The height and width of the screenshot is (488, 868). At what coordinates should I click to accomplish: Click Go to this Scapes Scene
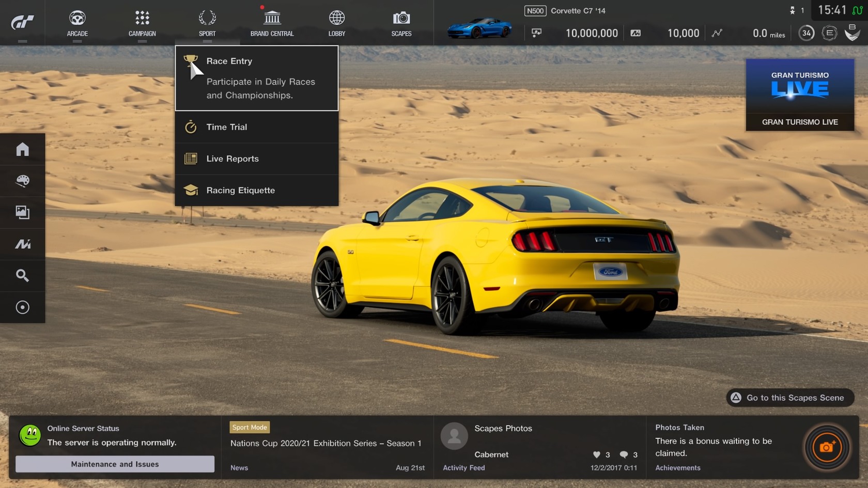pyautogui.click(x=789, y=398)
